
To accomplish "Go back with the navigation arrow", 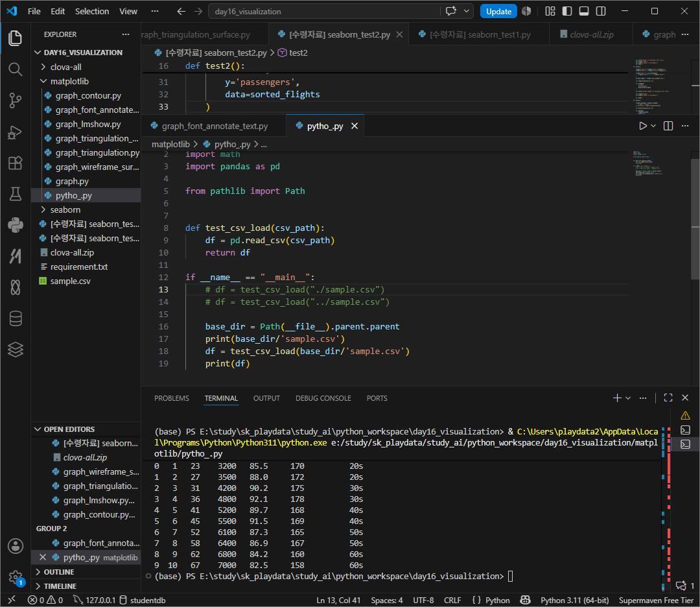I will 181,11.
